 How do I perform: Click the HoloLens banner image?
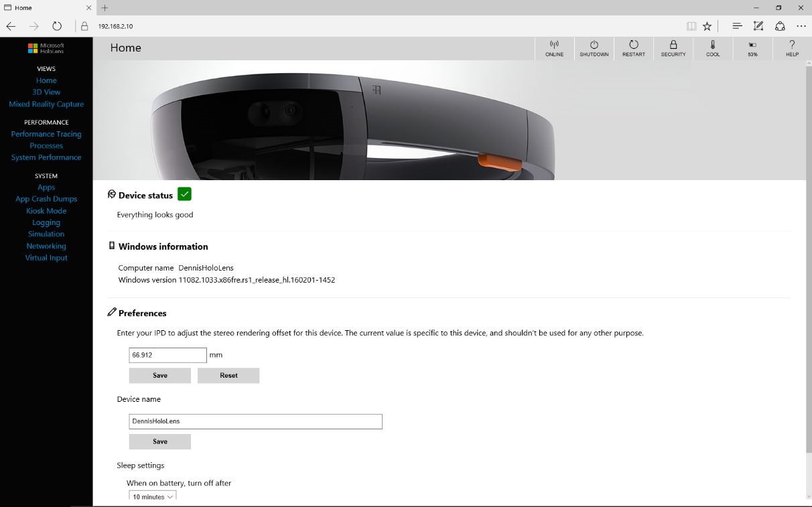449,121
